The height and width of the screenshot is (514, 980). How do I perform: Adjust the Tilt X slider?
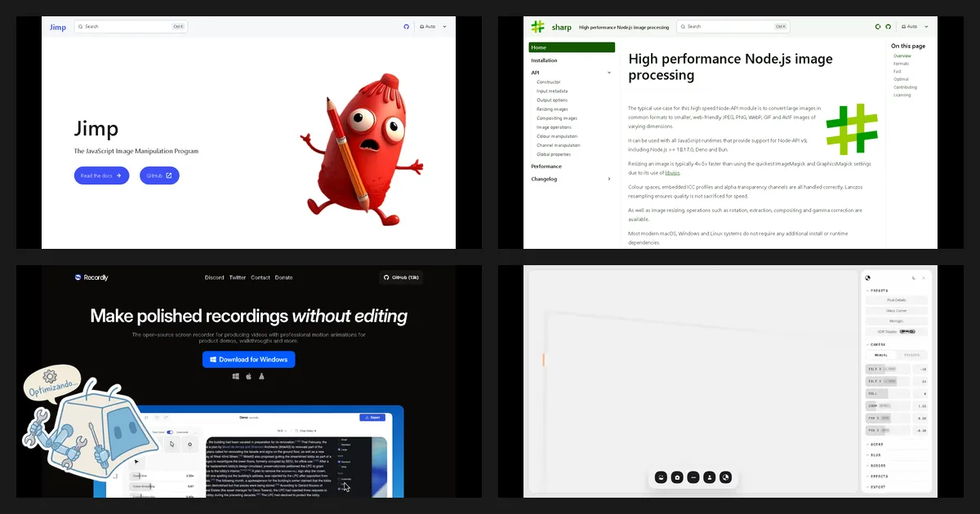click(x=887, y=369)
